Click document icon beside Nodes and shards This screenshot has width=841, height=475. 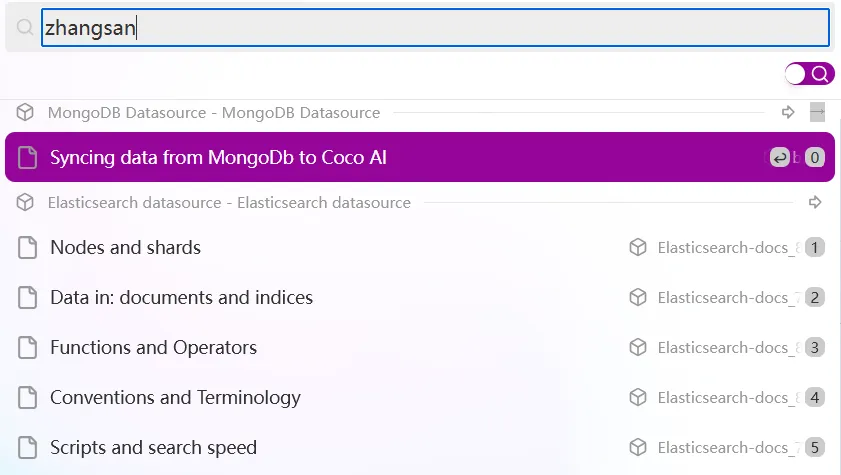(x=27, y=248)
